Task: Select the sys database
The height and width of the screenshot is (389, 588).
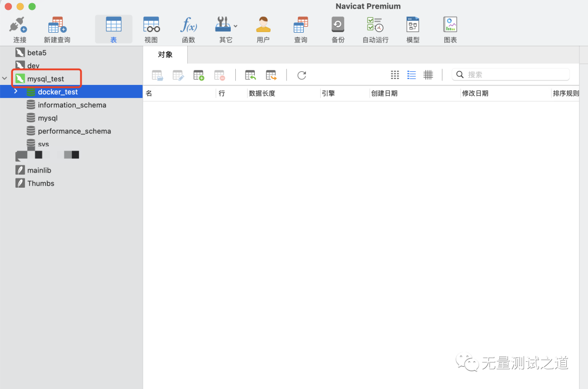Action: 71,144
